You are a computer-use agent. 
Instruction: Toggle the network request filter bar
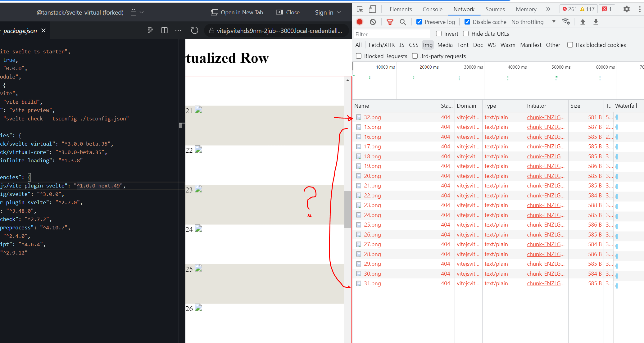pyautogui.click(x=390, y=22)
